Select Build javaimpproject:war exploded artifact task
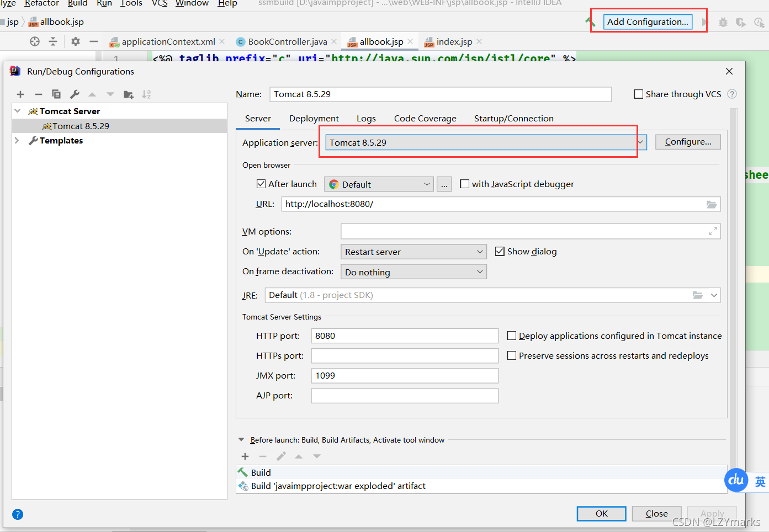Viewport: 769px width, 532px height. (481, 486)
